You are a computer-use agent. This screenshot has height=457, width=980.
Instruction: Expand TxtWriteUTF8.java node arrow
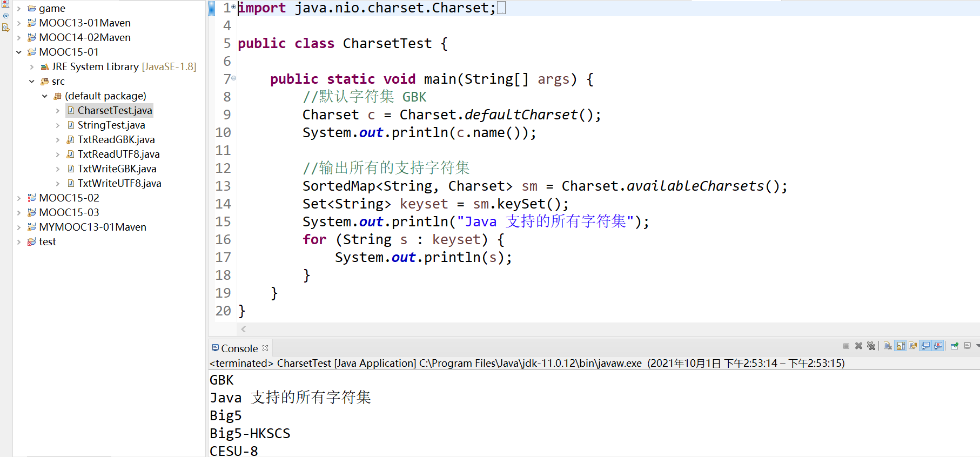coord(58,184)
